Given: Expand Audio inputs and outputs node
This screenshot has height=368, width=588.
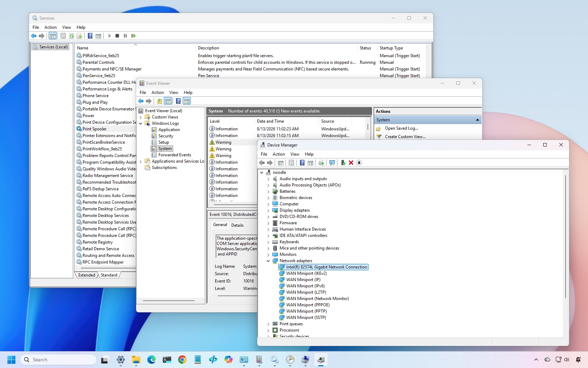Looking at the screenshot, I should (268, 179).
